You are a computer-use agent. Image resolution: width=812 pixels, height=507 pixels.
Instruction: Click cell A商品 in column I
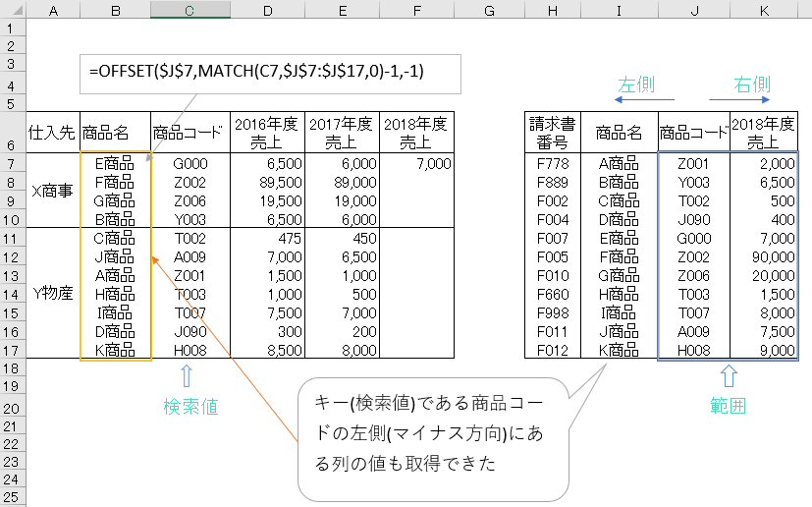(x=619, y=164)
